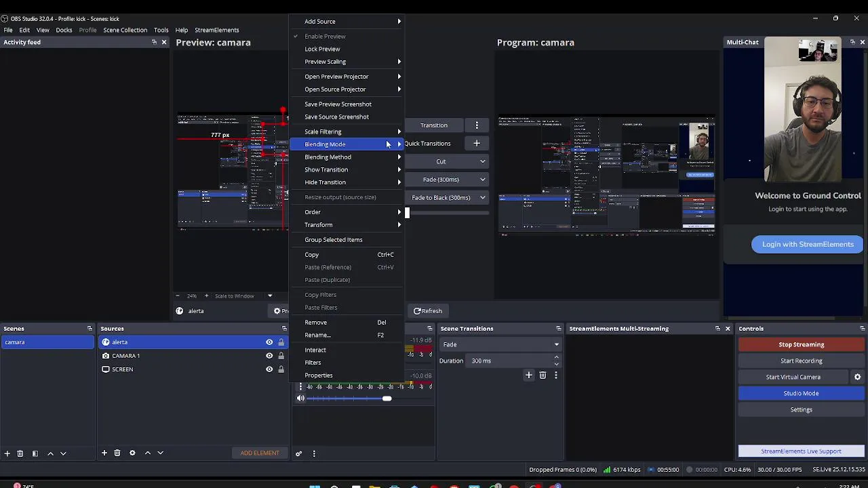Click Login with StreamElements button
868x488 pixels.
click(x=807, y=244)
